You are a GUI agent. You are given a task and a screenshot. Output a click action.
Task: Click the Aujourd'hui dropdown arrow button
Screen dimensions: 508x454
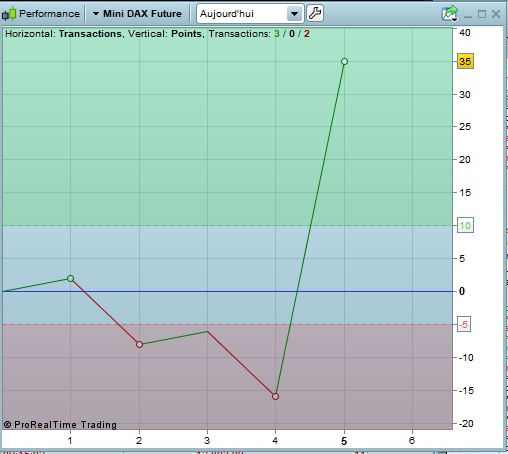pyautogui.click(x=294, y=14)
